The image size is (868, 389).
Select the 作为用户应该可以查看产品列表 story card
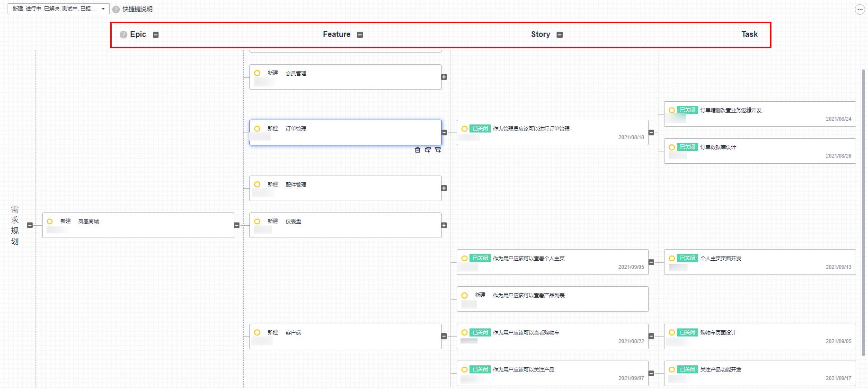[x=552, y=299]
